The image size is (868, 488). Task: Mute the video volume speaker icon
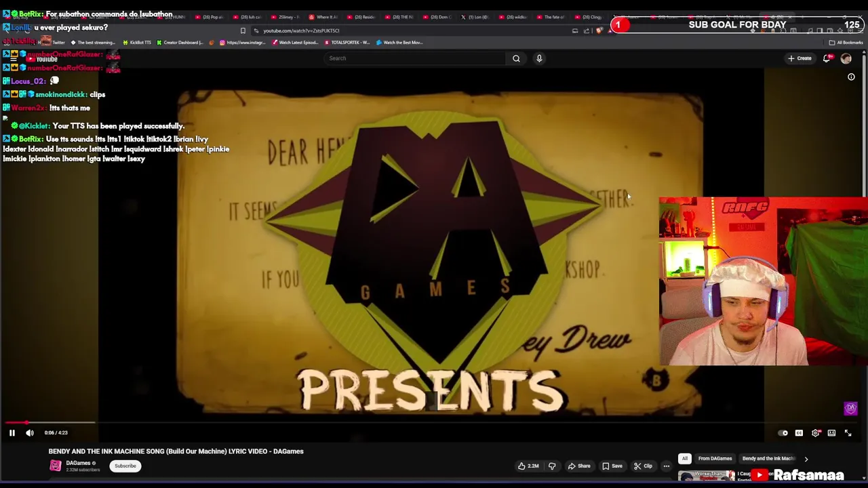[30, 432]
